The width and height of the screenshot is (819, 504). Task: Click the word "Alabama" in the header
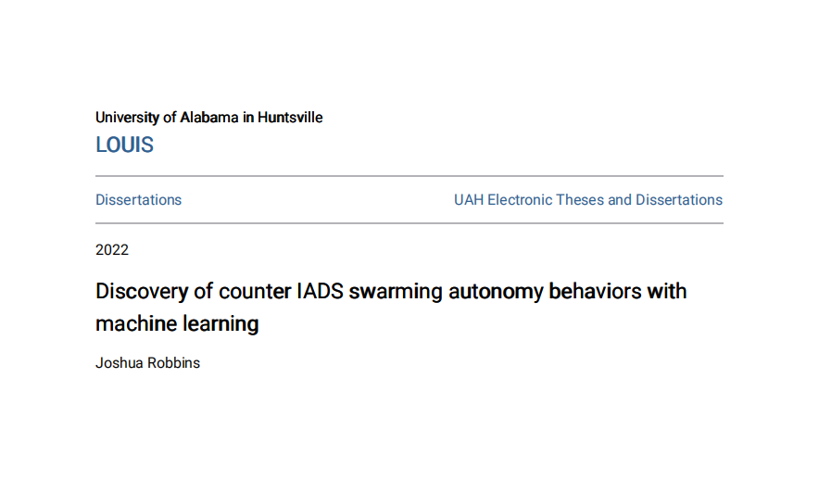(x=208, y=118)
